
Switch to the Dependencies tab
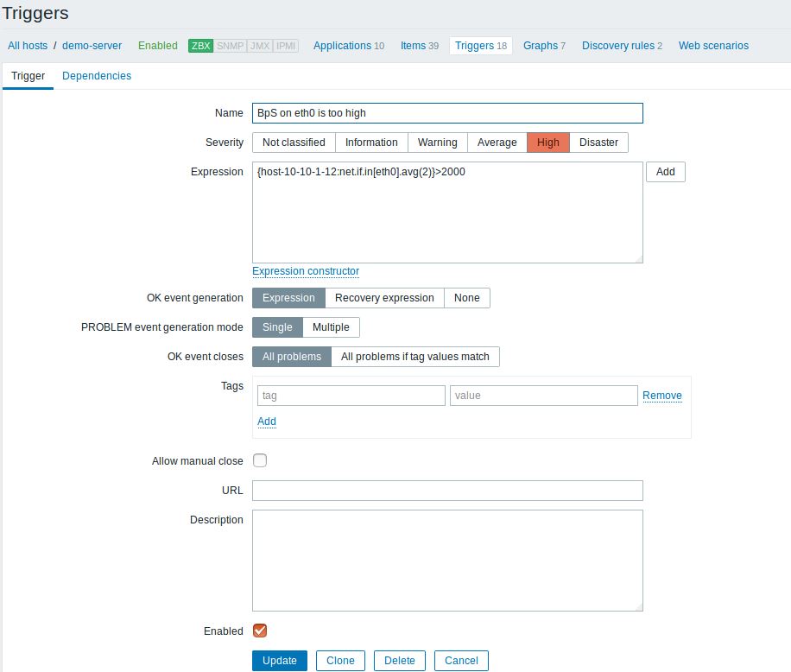[x=97, y=76]
